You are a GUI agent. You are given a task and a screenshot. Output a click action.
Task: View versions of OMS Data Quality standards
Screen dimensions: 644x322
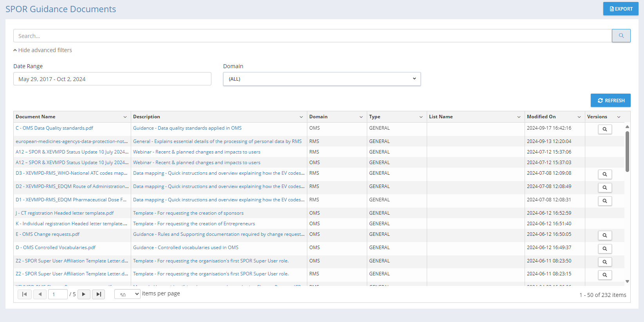(x=604, y=129)
